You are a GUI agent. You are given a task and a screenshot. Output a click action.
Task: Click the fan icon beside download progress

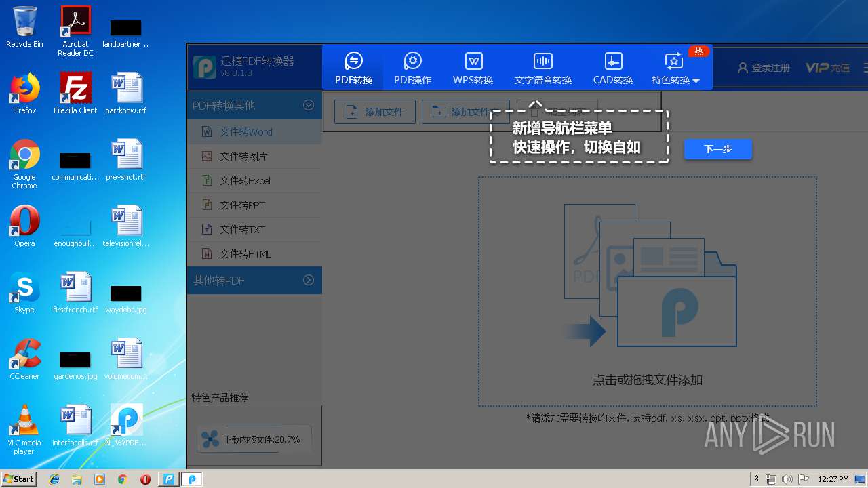click(210, 439)
